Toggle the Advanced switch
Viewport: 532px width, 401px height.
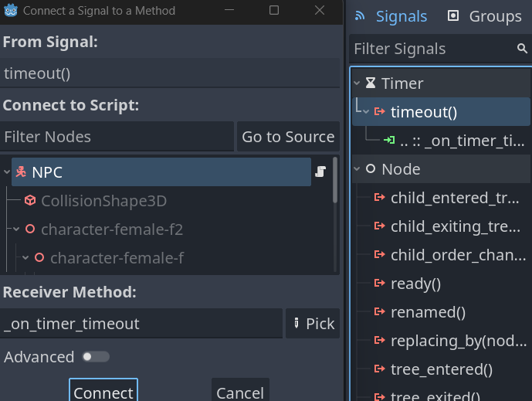[x=96, y=357]
